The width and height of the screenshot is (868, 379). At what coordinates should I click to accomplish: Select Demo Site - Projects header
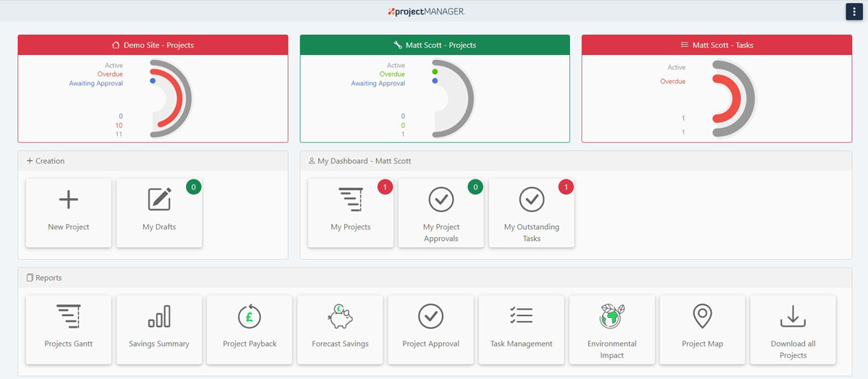pyautogui.click(x=153, y=45)
